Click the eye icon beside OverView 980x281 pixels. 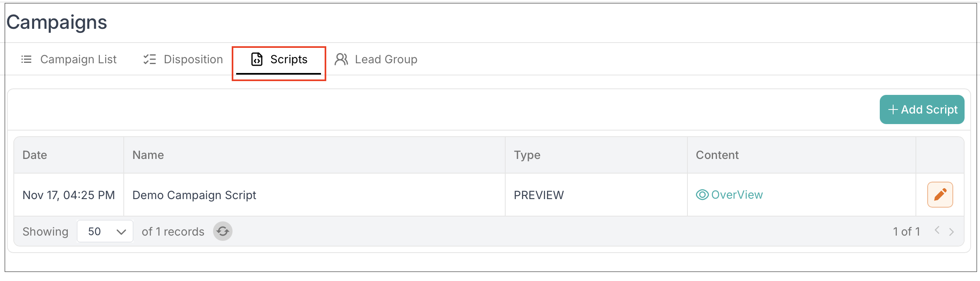click(702, 195)
